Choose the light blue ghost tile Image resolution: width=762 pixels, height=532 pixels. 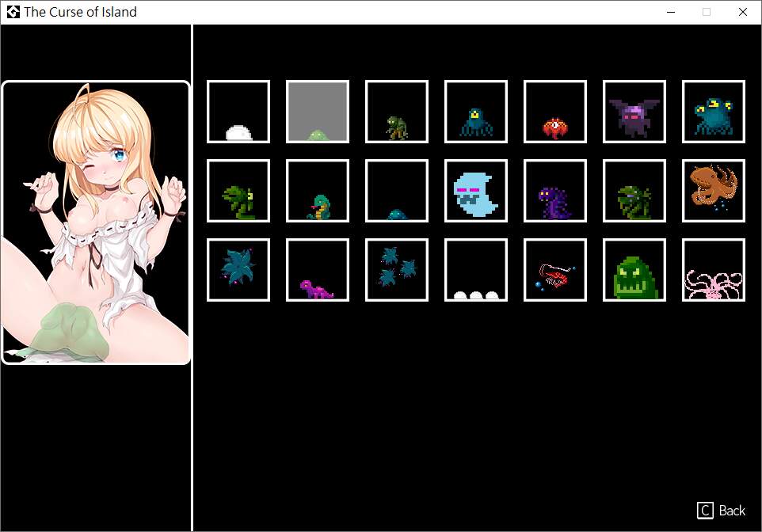pos(476,191)
